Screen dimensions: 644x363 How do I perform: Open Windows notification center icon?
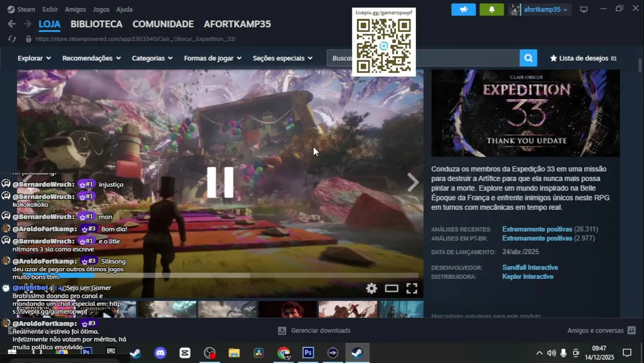[x=627, y=353]
